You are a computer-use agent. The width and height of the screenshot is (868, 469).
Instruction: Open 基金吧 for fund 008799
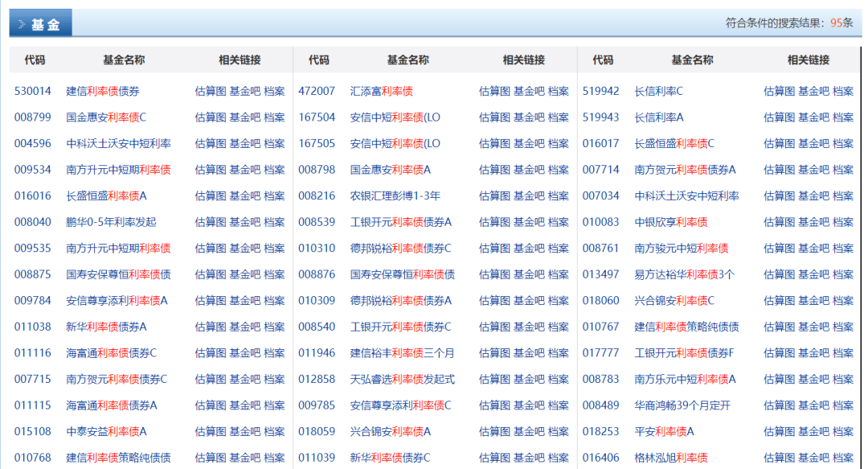point(244,117)
